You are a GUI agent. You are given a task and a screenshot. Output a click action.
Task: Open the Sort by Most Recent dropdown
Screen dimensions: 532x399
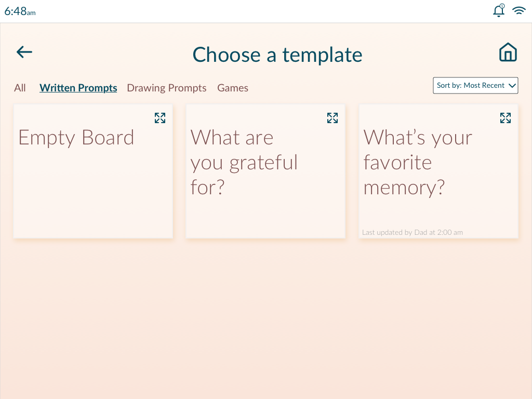[475, 86]
